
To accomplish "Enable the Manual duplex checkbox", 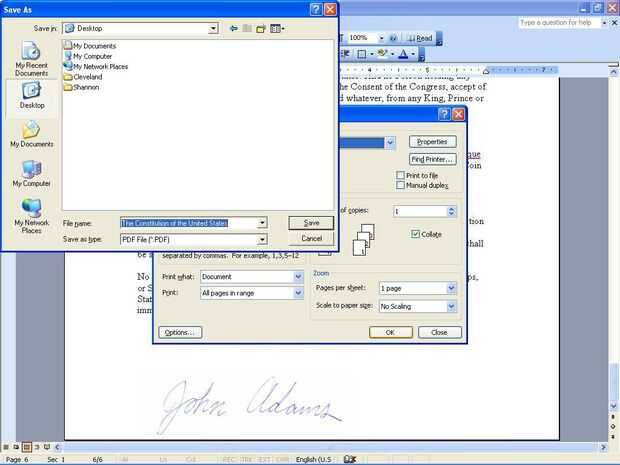I will pyautogui.click(x=401, y=185).
